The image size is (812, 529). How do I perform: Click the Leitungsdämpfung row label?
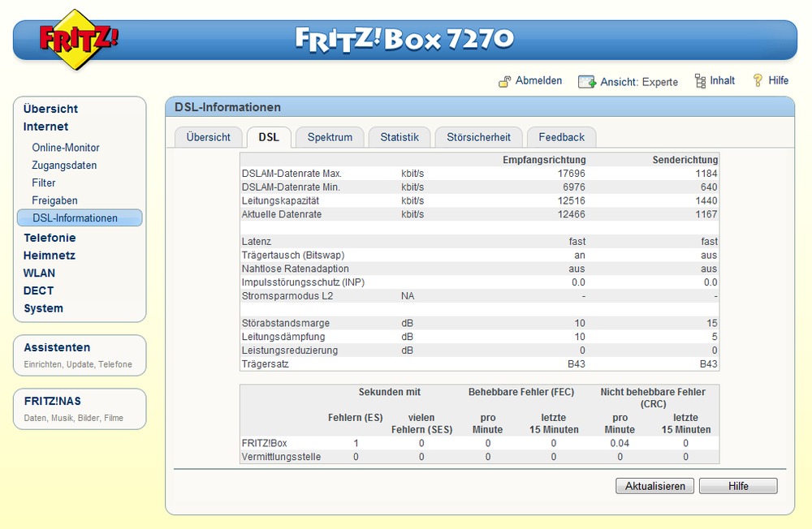[x=283, y=337]
